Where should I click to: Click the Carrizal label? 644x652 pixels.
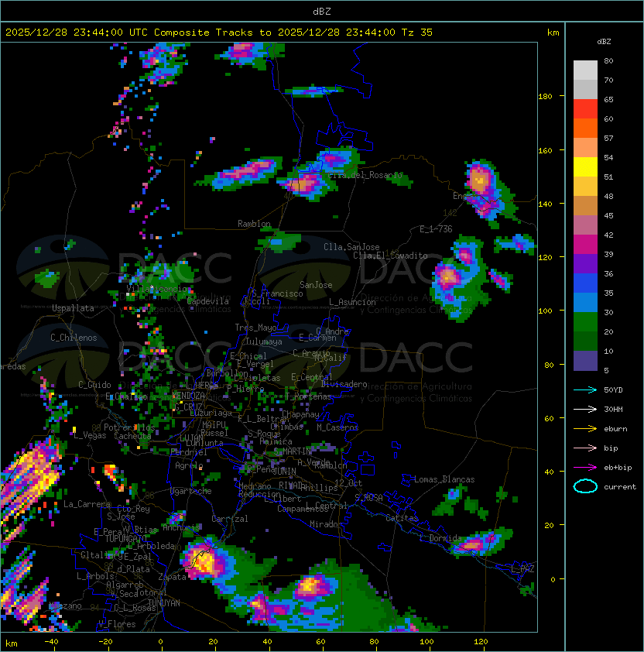pos(230,519)
